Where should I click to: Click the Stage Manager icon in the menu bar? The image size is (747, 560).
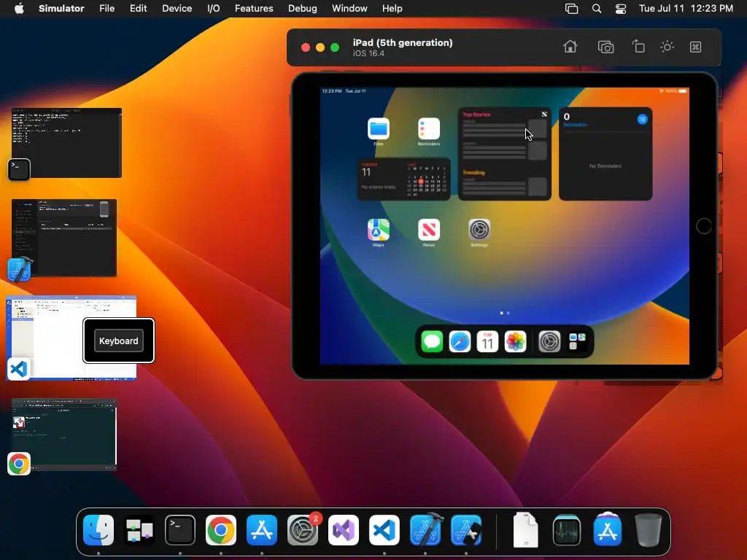tap(571, 9)
